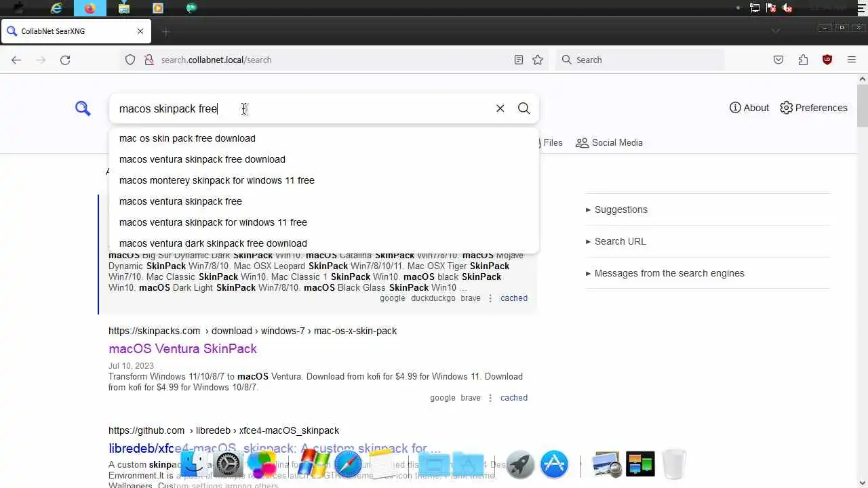
Task: Choose suggestion 'macos ventura skinpack for windows 11 free'
Action: coord(324,222)
